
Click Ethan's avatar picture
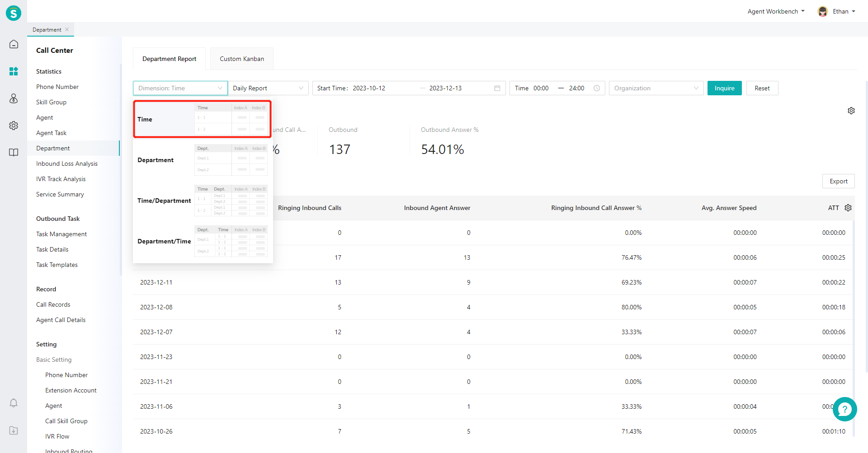click(x=823, y=11)
